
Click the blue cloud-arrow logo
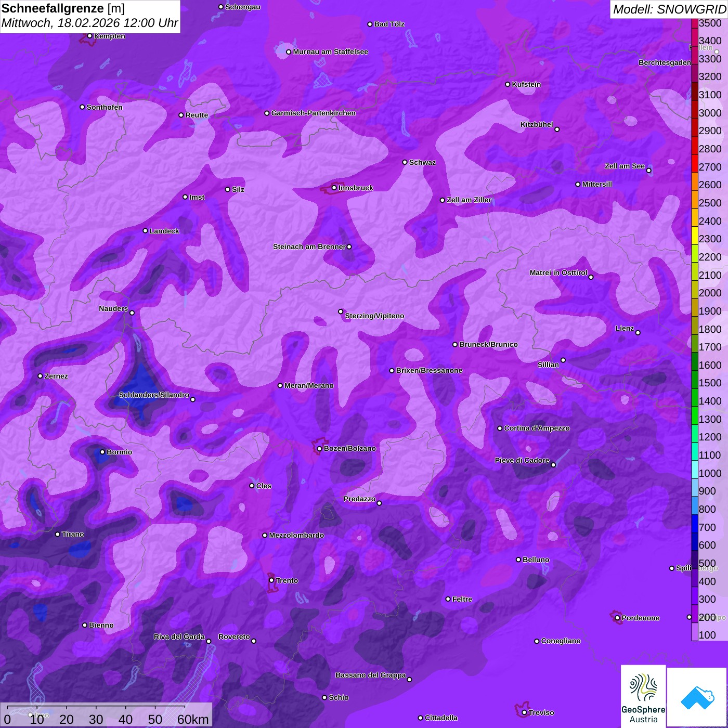[697, 697]
